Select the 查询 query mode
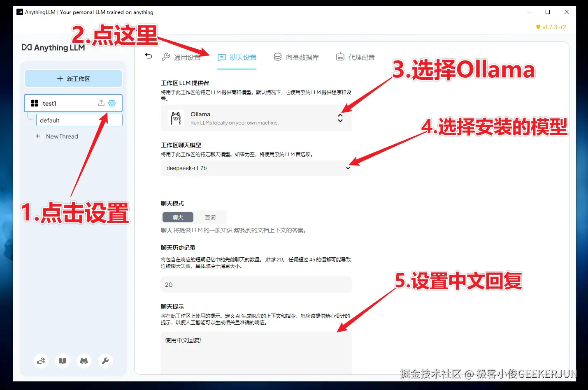Screen dimensions: 588x390 click(210, 217)
